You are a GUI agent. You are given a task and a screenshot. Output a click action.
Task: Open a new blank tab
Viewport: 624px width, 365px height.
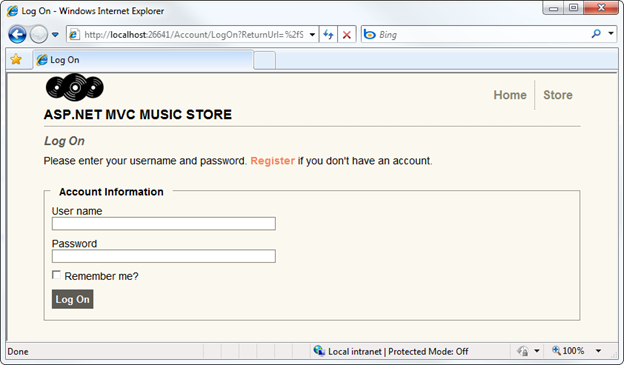click(264, 61)
